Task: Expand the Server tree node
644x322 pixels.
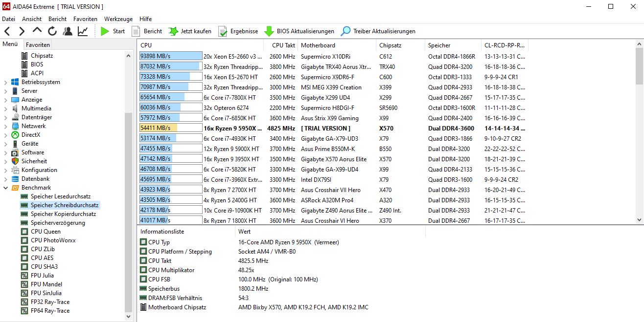Action: point(6,91)
